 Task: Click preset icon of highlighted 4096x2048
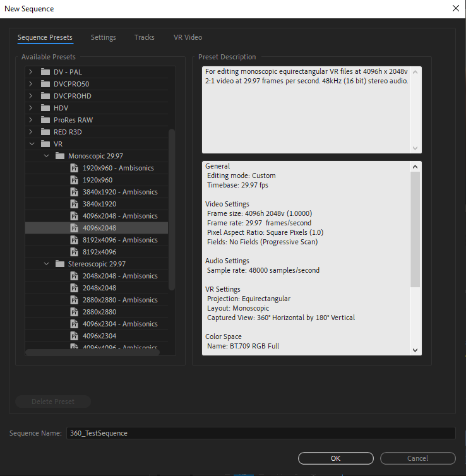75,228
